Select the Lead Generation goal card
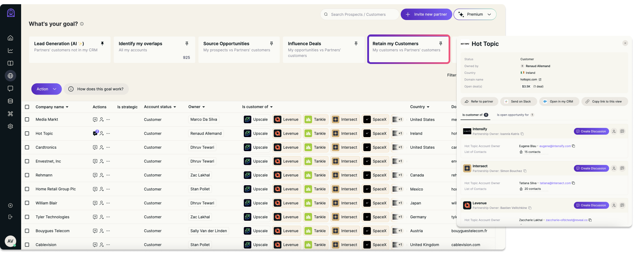Viewport: 644px width, 258px height. (70, 50)
